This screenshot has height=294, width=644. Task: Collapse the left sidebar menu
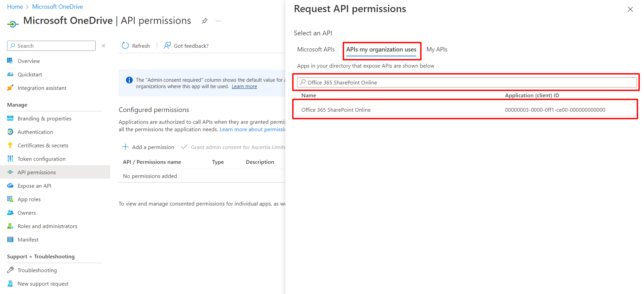(104, 46)
